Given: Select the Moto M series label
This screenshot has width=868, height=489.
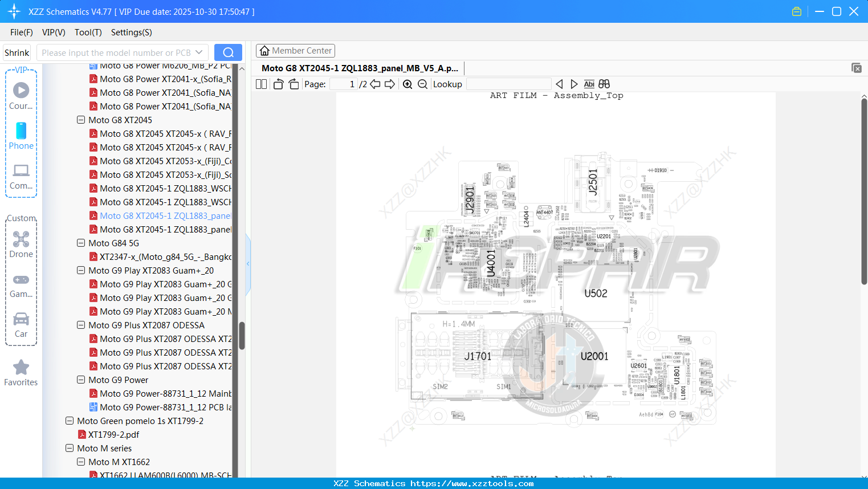Looking at the screenshot, I should click(x=104, y=449).
